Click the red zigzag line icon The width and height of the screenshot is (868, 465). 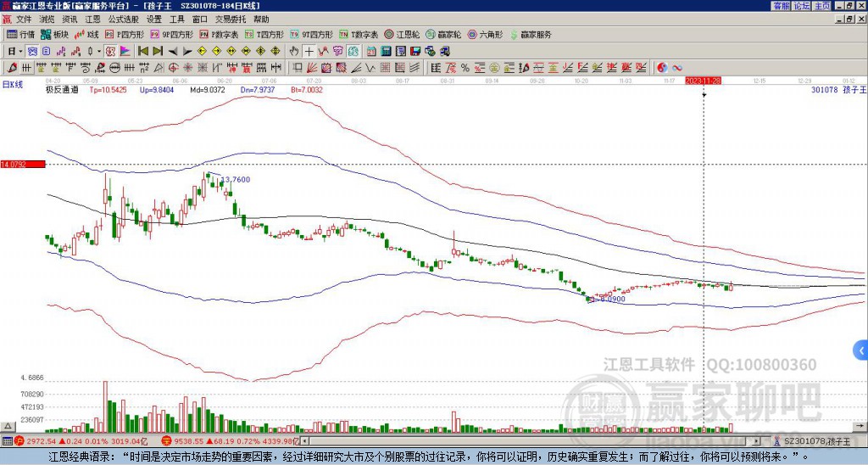pyautogui.click(x=323, y=51)
